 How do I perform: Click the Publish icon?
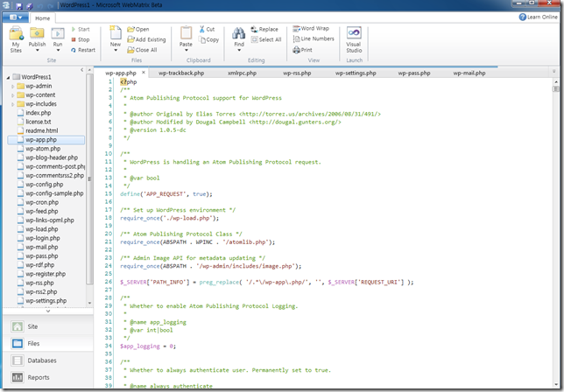click(x=37, y=33)
